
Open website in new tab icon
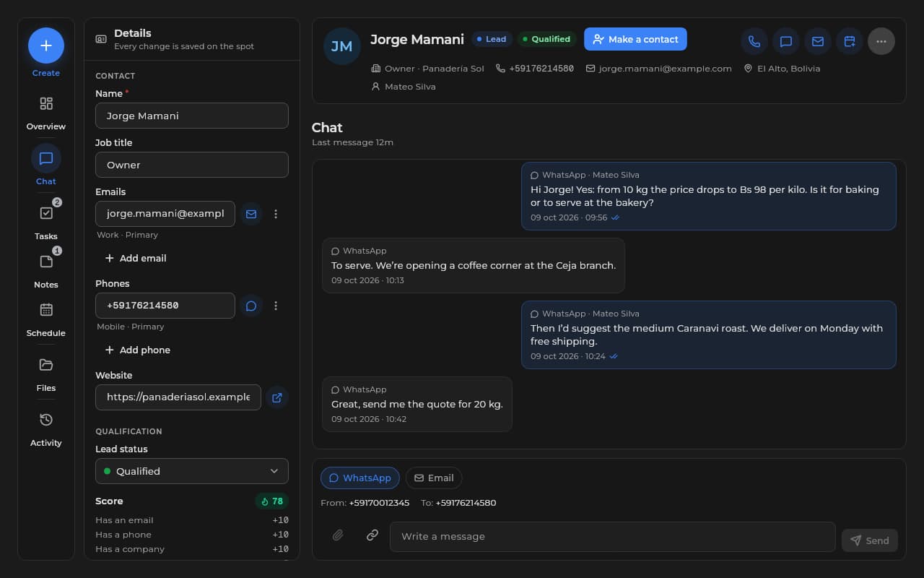tap(277, 397)
